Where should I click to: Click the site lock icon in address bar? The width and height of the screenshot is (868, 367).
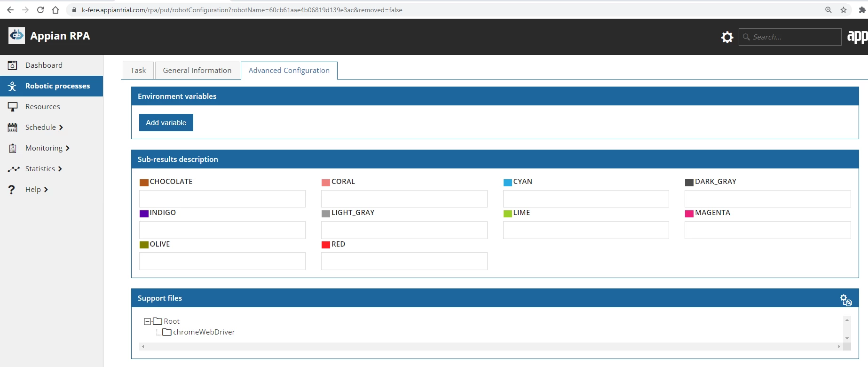click(x=74, y=10)
